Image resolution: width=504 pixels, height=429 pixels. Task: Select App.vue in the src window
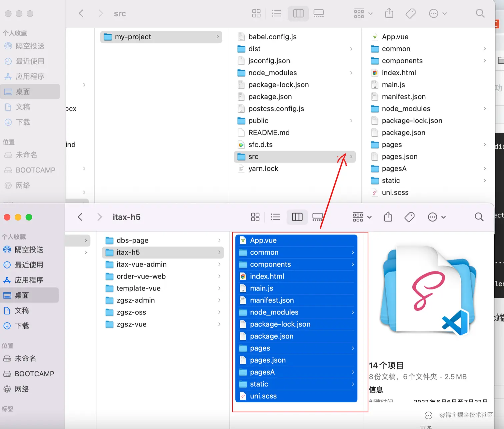(428, 37)
